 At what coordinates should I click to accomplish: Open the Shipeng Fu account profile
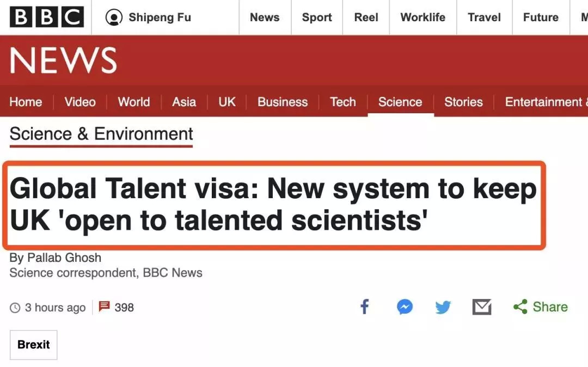point(148,17)
